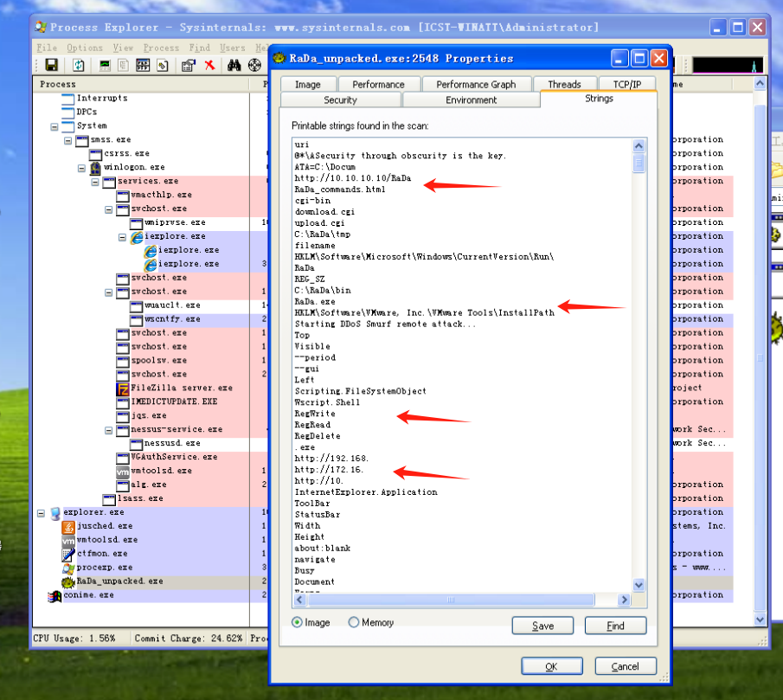The height and width of the screenshot is (700, 783).
Task: Select the "Starting DDoS Smurf remote attack..." string
Action: pos(385,324)
